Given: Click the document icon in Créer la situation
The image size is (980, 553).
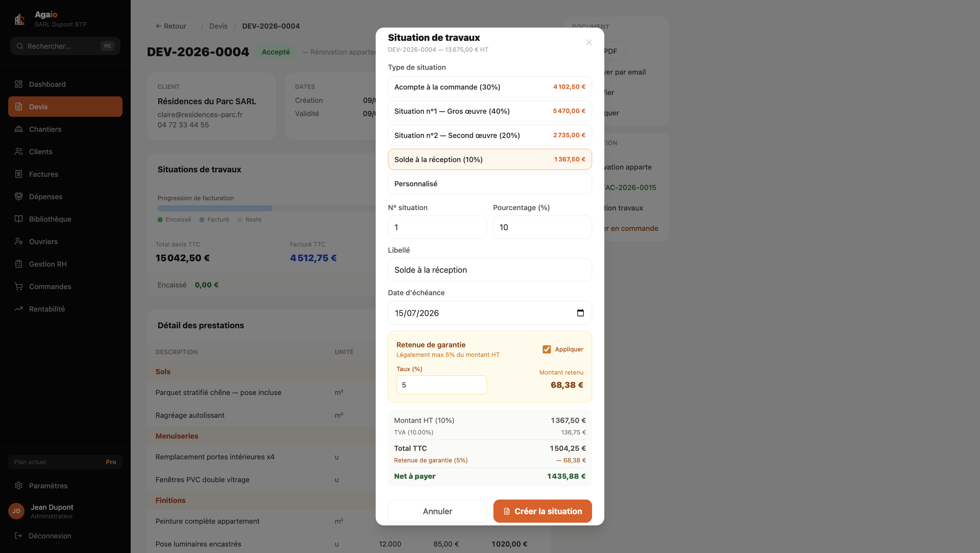Looking at the screenshot, I should pos(507,511).
